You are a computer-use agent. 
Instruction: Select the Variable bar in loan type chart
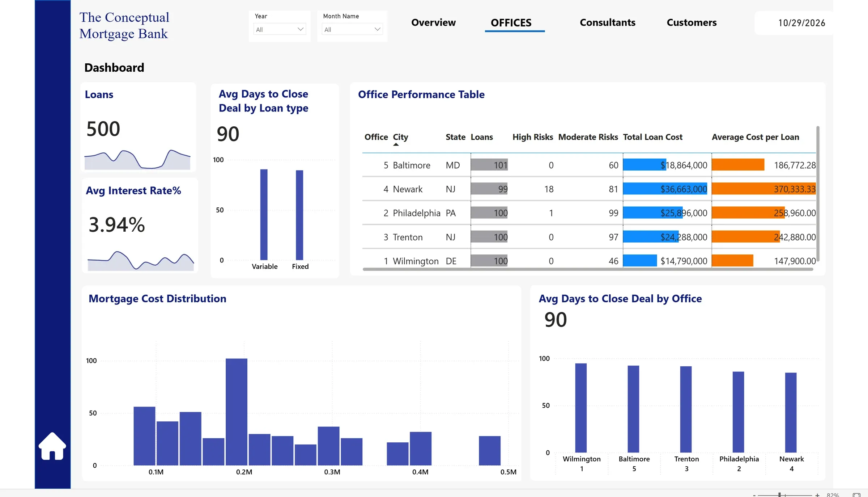pos(264,215)
